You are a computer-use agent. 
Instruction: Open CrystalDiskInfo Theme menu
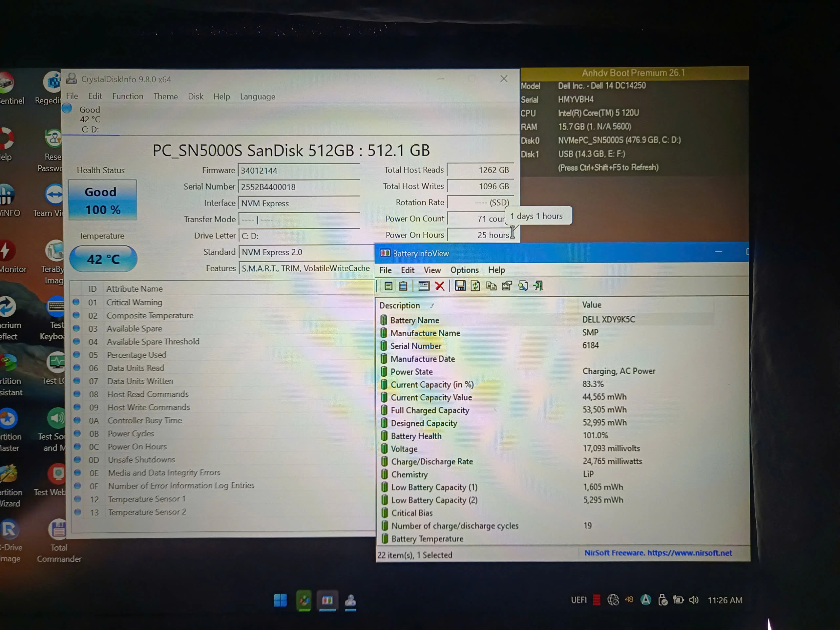click(x=166, y=96)
